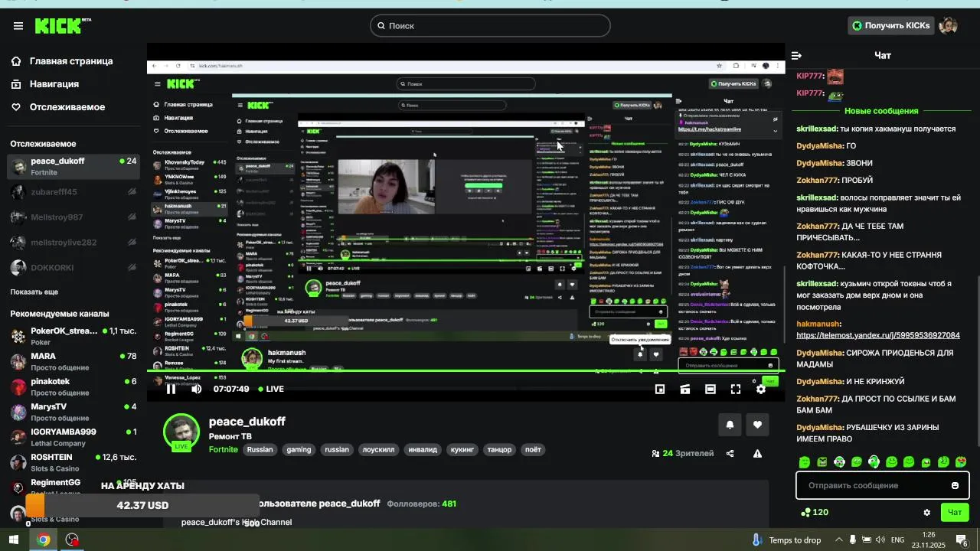Open the telemost.yandex.ru link in chat
980x551 pixels.
coord(878,335)
